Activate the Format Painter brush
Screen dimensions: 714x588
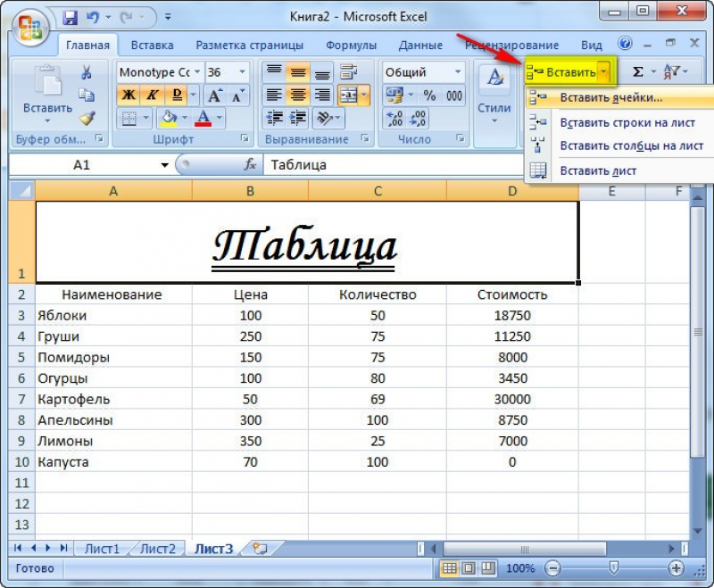click(87, 118)
